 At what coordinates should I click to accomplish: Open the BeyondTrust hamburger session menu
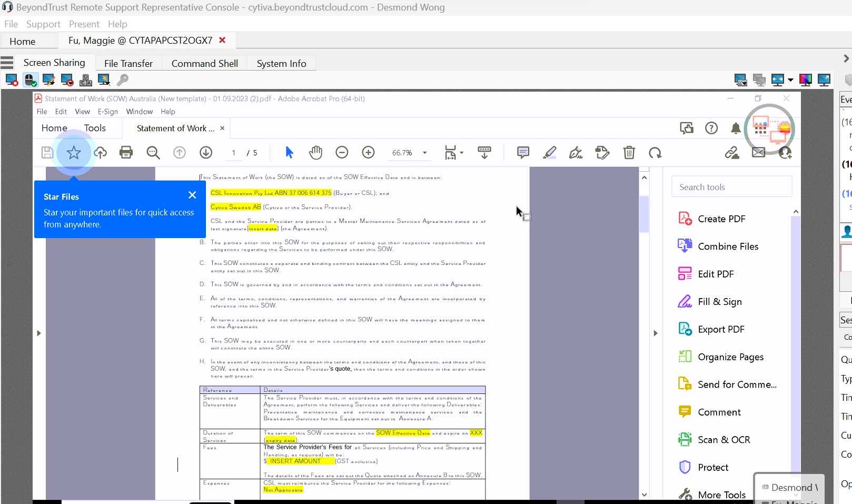click(7, 63)
